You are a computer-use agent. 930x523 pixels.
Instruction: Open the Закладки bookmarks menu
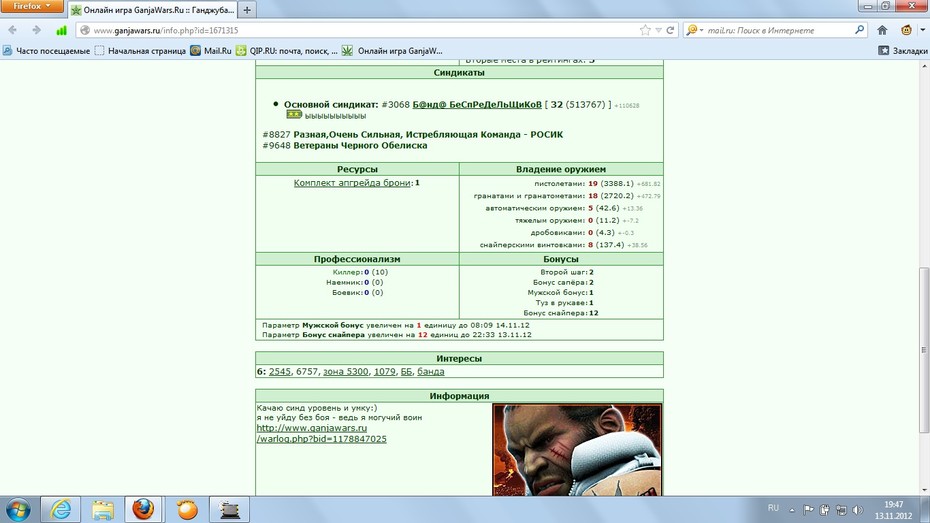pyautogui.click(x=903, y=51)
